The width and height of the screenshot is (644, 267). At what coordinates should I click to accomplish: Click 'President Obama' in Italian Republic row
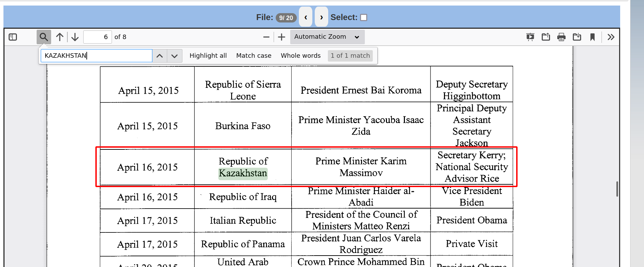click(472, 220)
